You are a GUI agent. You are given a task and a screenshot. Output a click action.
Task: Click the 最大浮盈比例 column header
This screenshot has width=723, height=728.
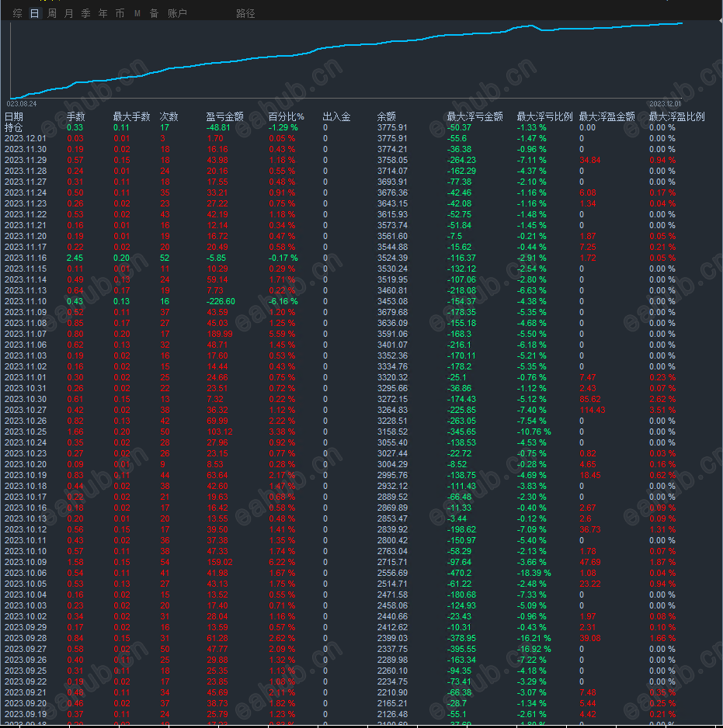click(676, 116)
